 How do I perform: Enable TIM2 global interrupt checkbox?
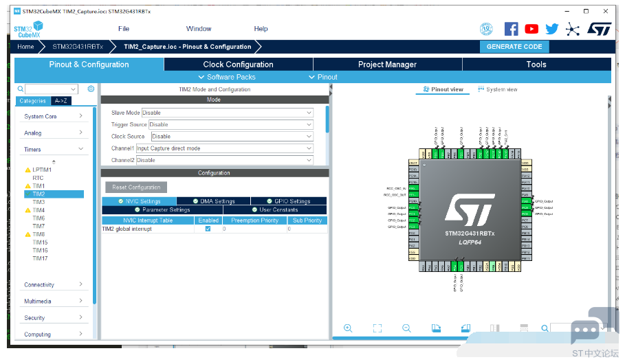208,229
